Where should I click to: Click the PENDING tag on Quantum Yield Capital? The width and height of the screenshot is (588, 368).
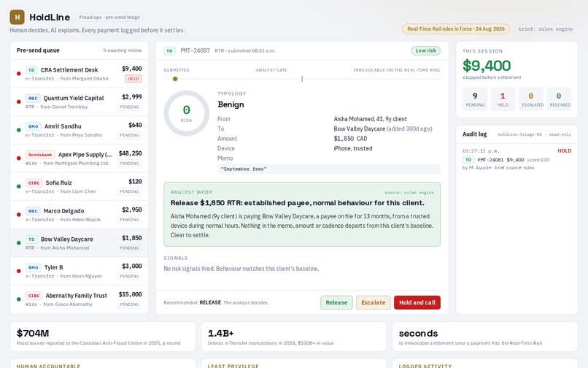129,107
